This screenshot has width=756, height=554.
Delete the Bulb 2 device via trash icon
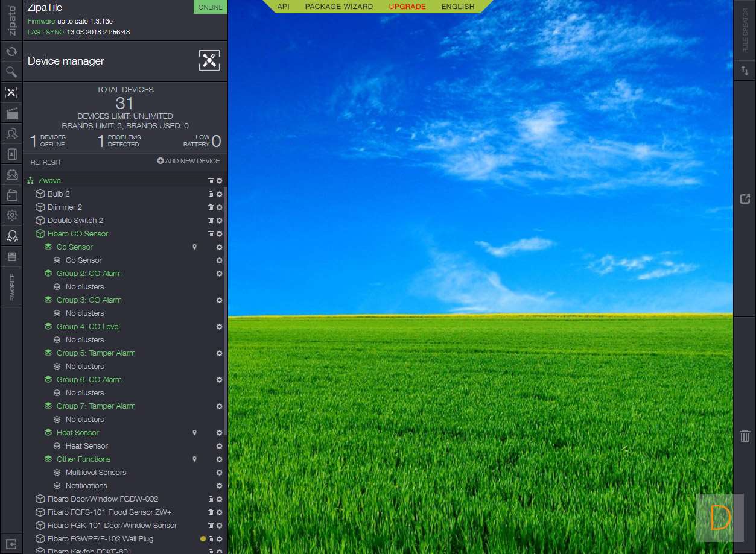[x=211, y=194]
